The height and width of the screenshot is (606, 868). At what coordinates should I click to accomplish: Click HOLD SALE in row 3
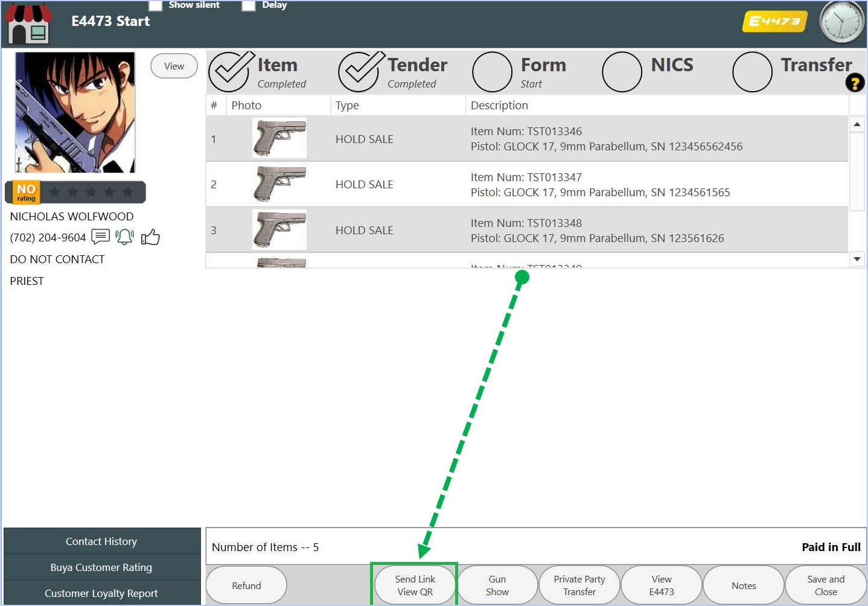click(364, 231)
